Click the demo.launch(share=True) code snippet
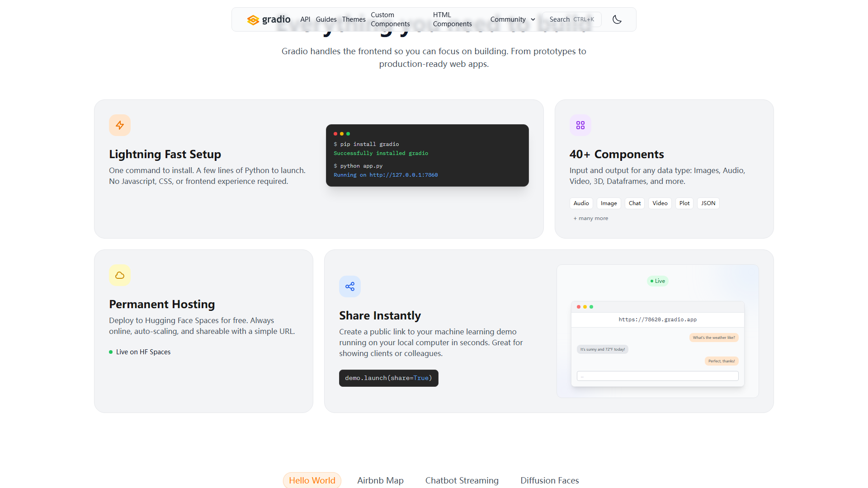 click(x=388, y=378)
